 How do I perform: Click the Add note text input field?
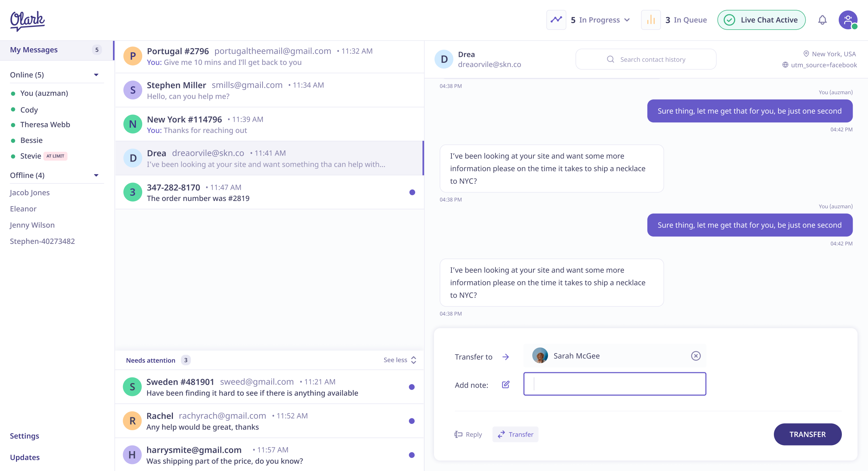pyautogui.click(x=615, y=383)
